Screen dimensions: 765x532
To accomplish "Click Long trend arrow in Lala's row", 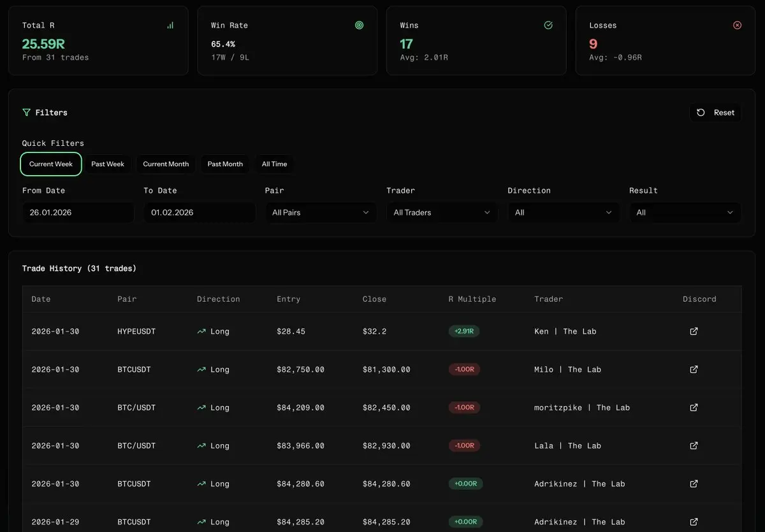I will pos(201,446).
